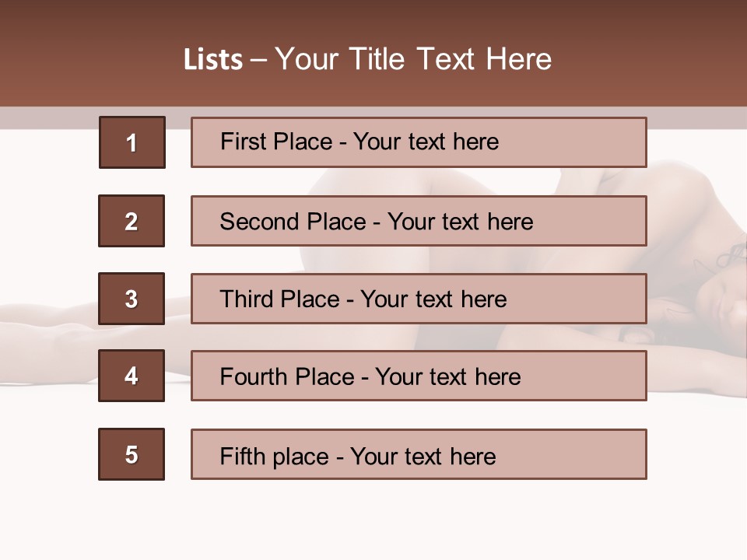747x560 pixels.
Task: Click "Your Title Text Here" in the title
Action: click(x=412, y=59)
